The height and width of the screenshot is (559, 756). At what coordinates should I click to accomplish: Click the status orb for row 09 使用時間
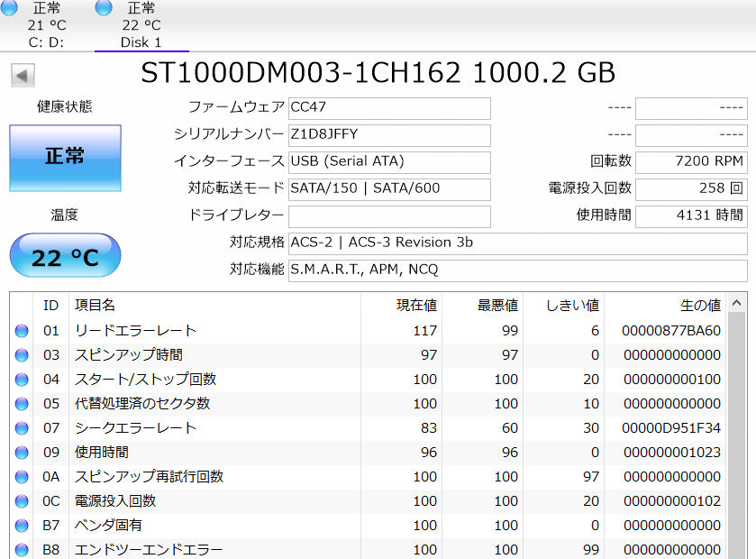(22, 453)
